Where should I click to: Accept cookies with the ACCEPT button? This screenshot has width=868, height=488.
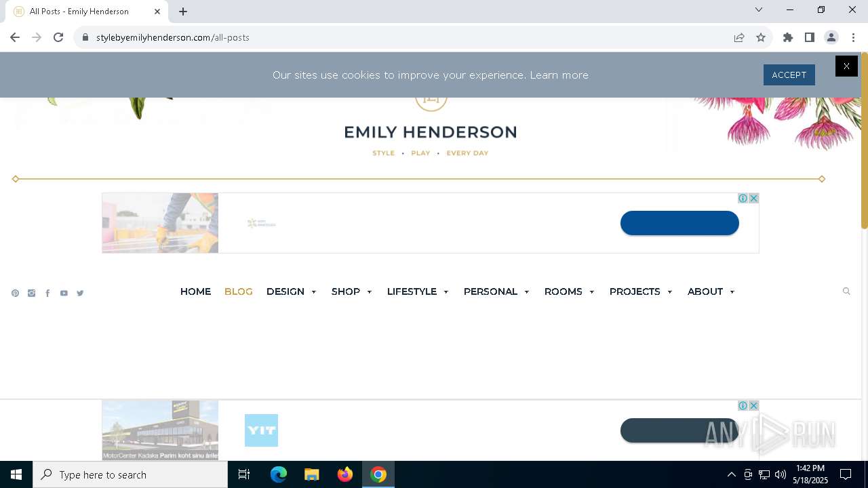(x=789, y=75)
